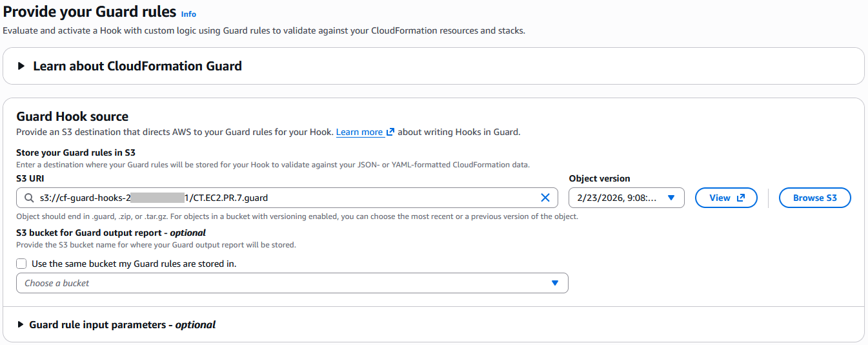Click the search magnifier icon in S3 URI

[29, 198]
